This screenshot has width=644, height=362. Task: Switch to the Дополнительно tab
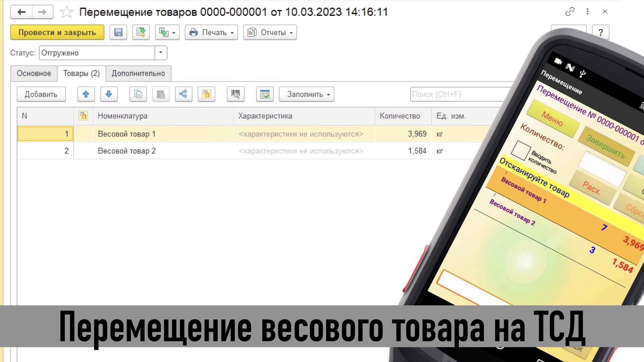[x=138, y=73]
